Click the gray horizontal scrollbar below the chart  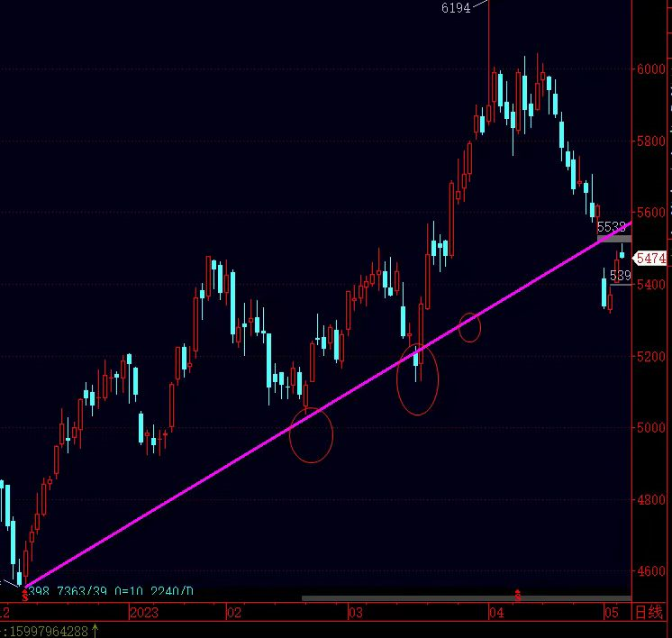467,598
